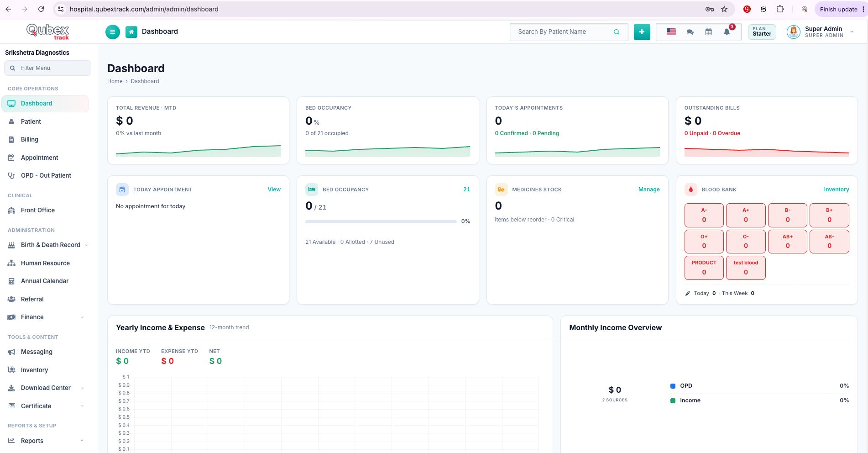
Task: Click the green home icon beside Dashboard
Action: [131, 32]
